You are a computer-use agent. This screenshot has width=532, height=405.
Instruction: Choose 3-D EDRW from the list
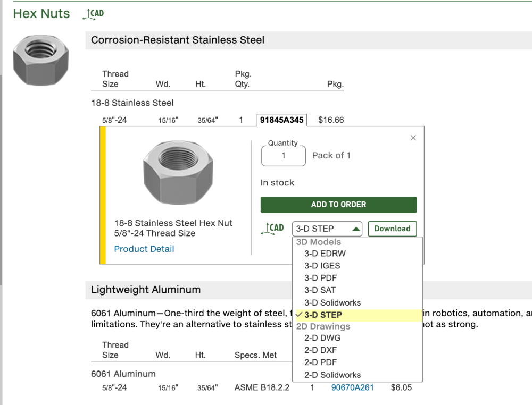325,254
